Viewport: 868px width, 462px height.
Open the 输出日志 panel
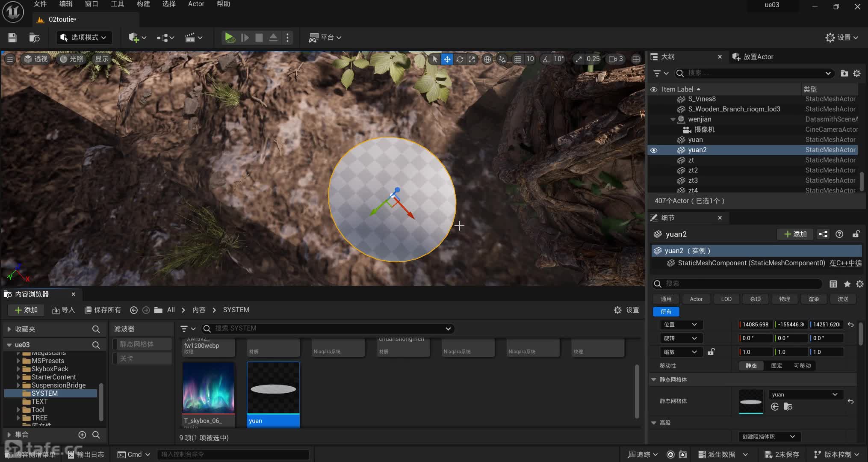[x=86, y=454]
